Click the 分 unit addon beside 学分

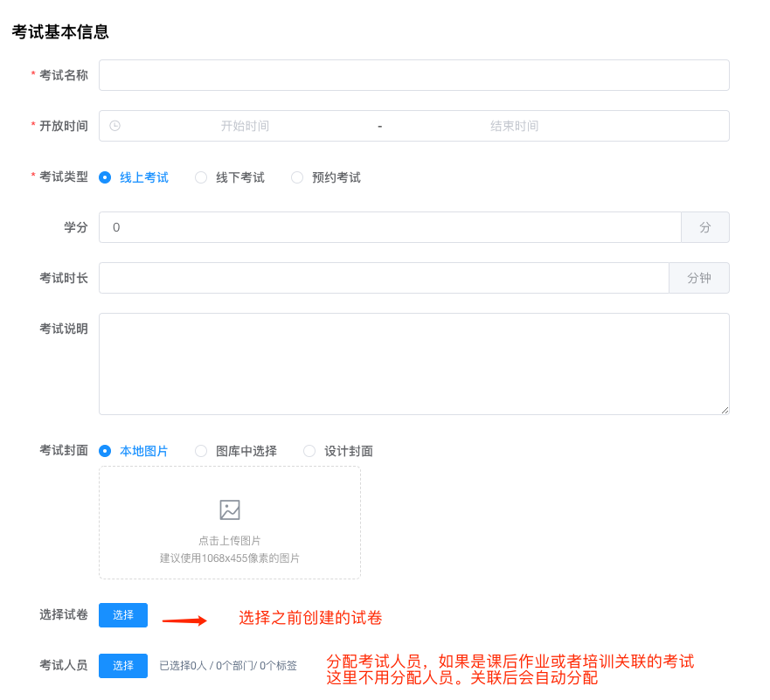[705, 227]
